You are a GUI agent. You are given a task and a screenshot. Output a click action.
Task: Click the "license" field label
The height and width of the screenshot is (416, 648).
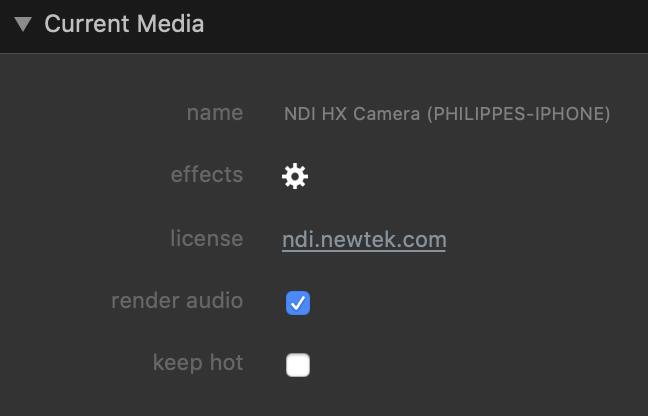tap(206, 238)
